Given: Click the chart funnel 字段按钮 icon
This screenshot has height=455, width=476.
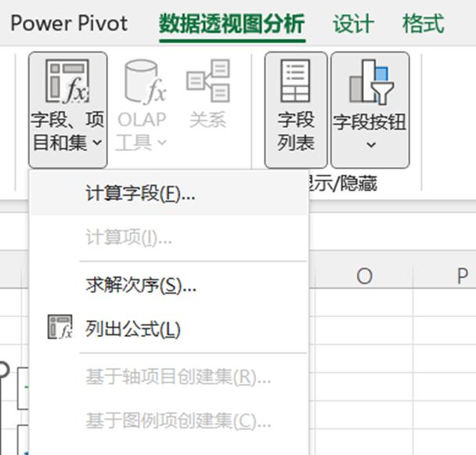Looking at the screenshot, I should pos(372,81).
